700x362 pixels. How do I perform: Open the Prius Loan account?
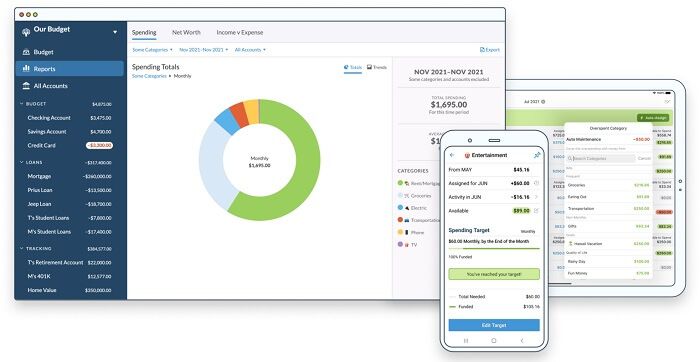pos(70,190)
